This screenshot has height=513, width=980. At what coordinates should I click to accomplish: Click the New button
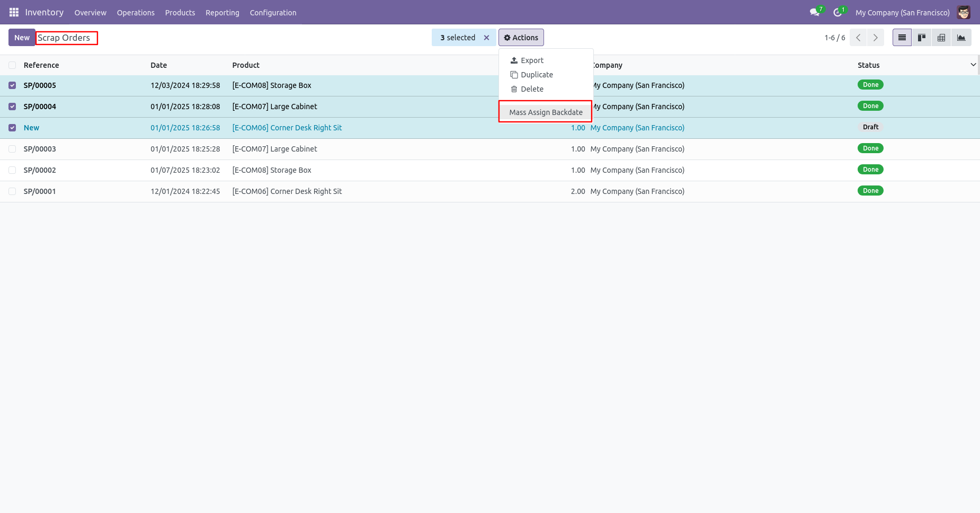(x=22, y=38)
